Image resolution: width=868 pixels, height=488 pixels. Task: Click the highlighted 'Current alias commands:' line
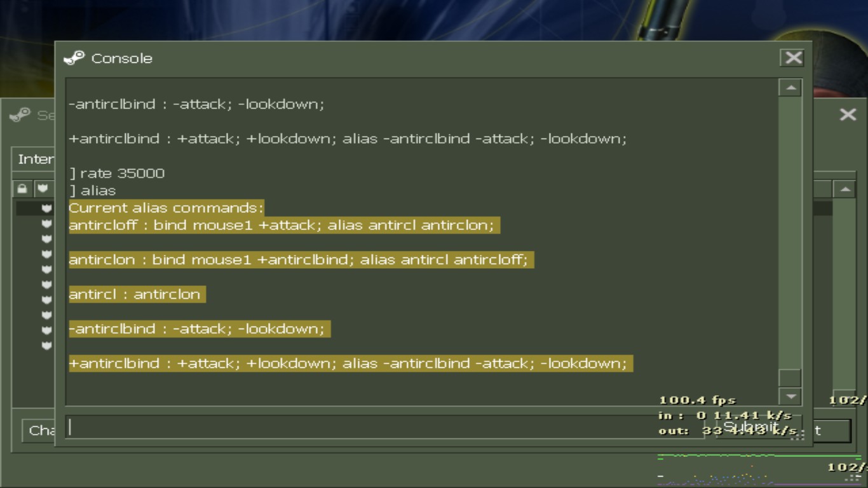[x=165, y=208]
